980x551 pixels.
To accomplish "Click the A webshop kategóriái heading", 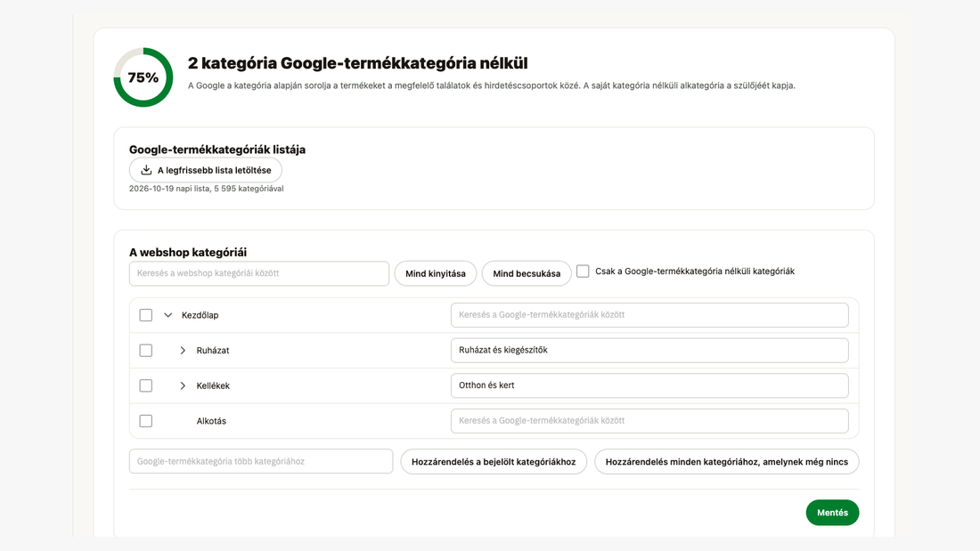I will [x=188, y=253].
